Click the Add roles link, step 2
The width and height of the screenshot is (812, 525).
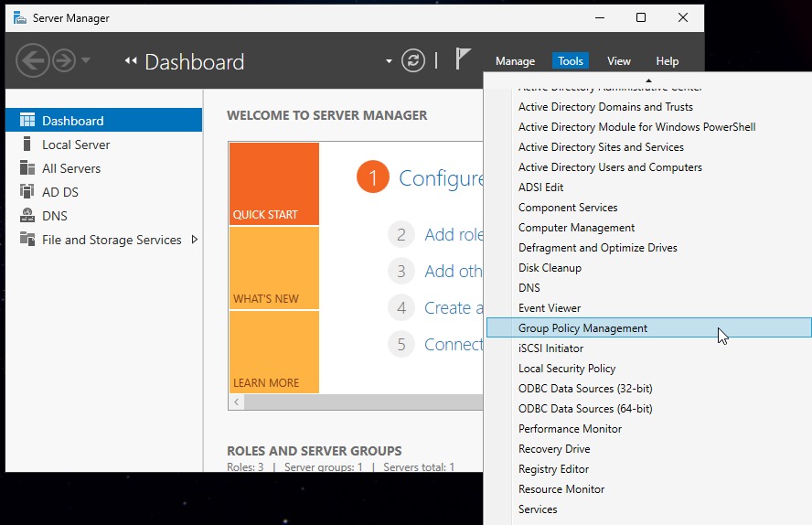coord(454,234)
